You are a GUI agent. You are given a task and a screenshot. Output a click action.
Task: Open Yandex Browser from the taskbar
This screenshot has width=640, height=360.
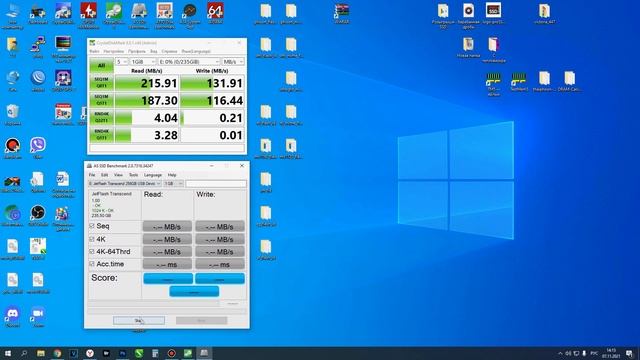click(x=90, y=353)
